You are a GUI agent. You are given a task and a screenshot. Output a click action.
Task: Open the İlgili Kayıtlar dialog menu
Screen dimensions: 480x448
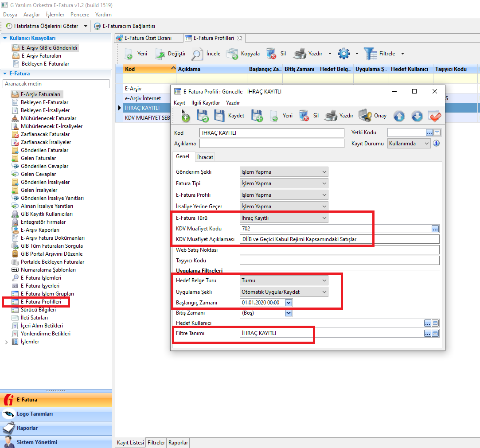[205, 103]
